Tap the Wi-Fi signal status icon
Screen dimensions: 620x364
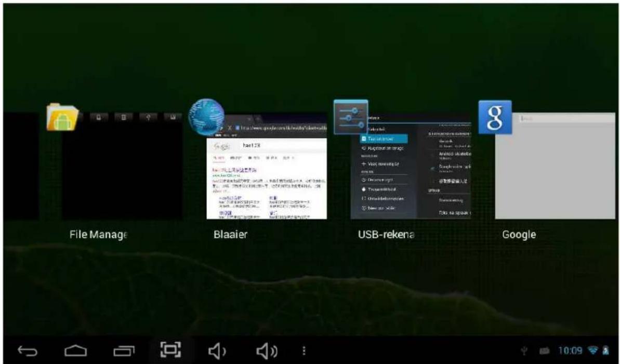coord(592,351)
